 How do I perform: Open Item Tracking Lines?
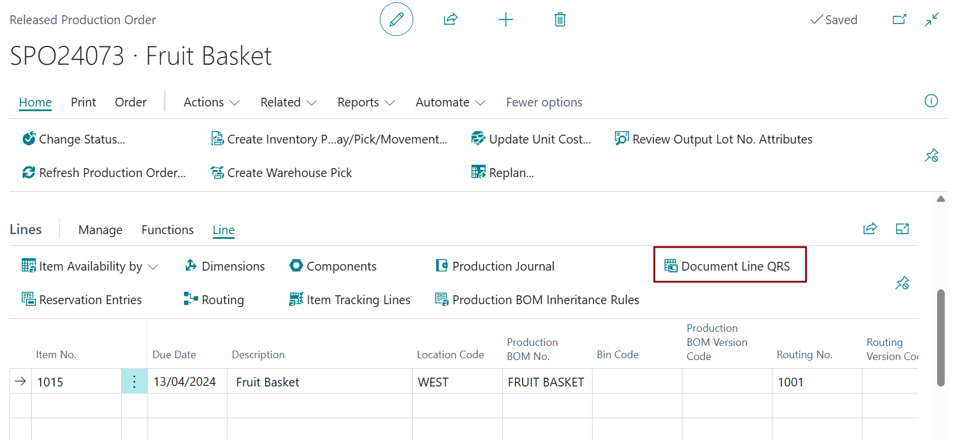pos(350,299)
